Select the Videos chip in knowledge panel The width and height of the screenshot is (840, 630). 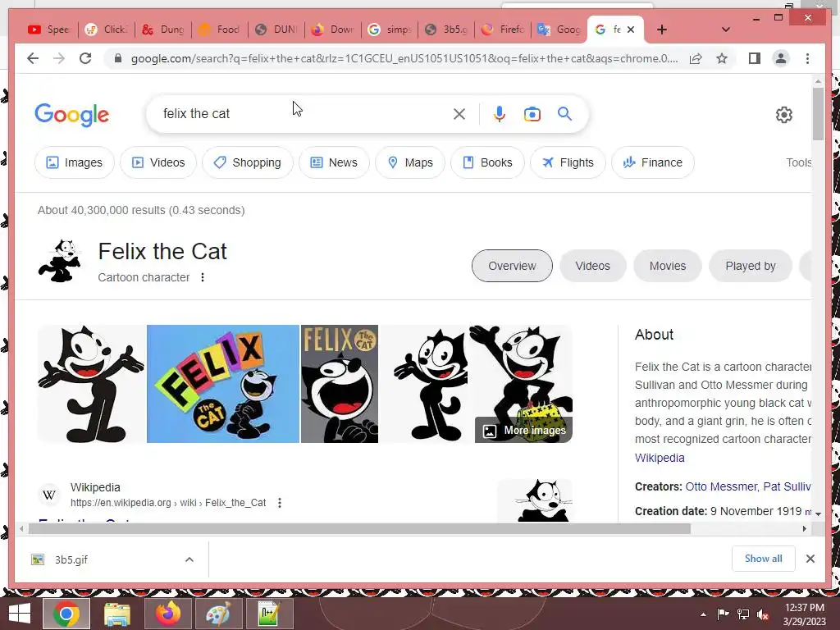[x=592, y=266]
